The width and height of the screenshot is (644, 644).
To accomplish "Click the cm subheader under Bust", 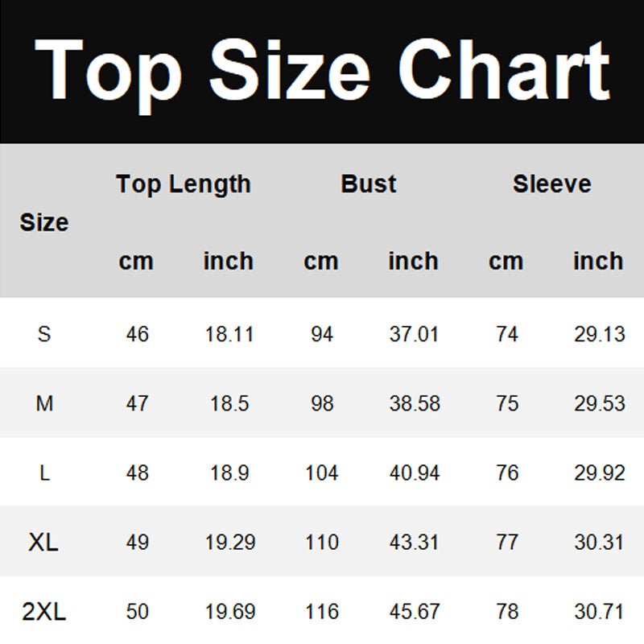I will (x=321, y=262).
